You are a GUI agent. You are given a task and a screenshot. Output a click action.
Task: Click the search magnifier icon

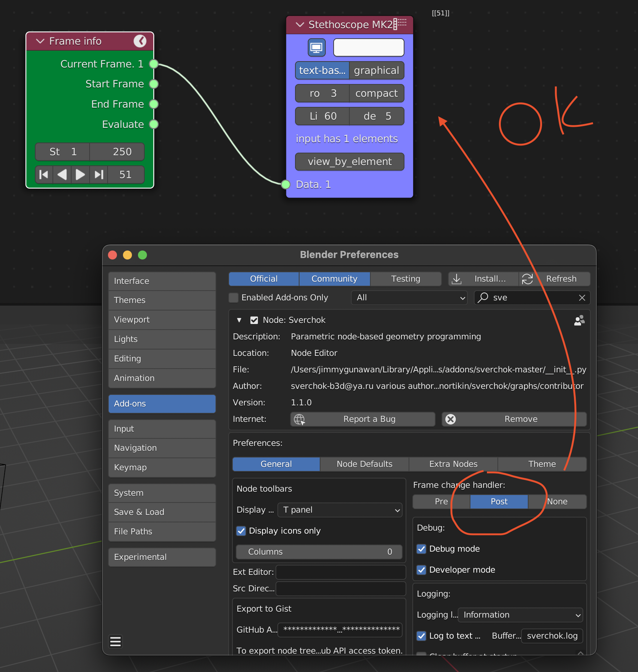(x=483, y=297)
